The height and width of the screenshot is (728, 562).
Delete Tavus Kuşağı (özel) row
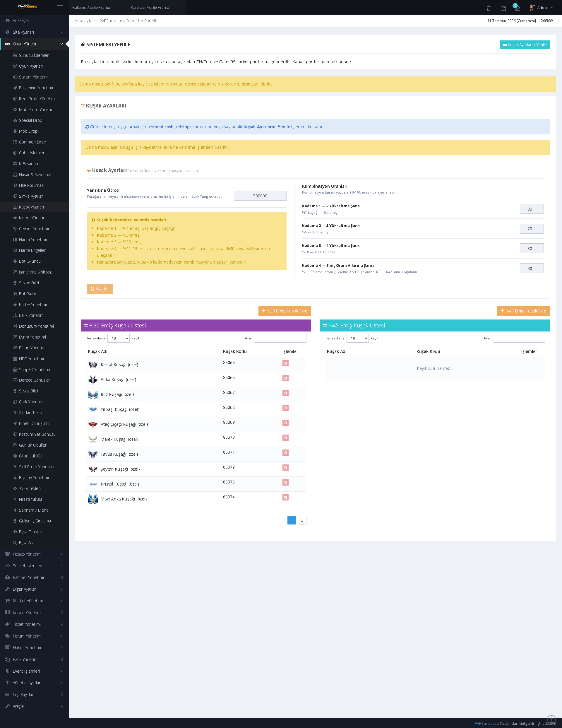coord(285,453)
